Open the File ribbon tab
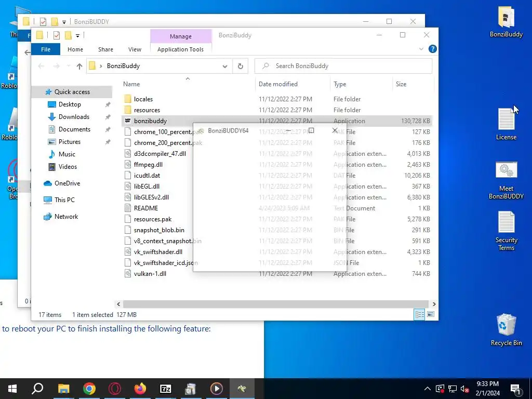This screenshot has height=399, width=532. tap(46, 49)
